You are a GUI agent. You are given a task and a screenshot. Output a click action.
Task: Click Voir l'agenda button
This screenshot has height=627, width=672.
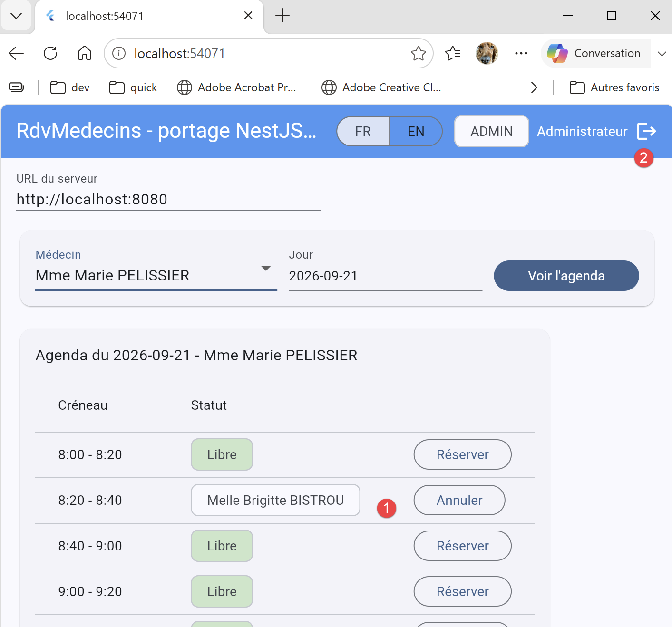coord(566,276)
